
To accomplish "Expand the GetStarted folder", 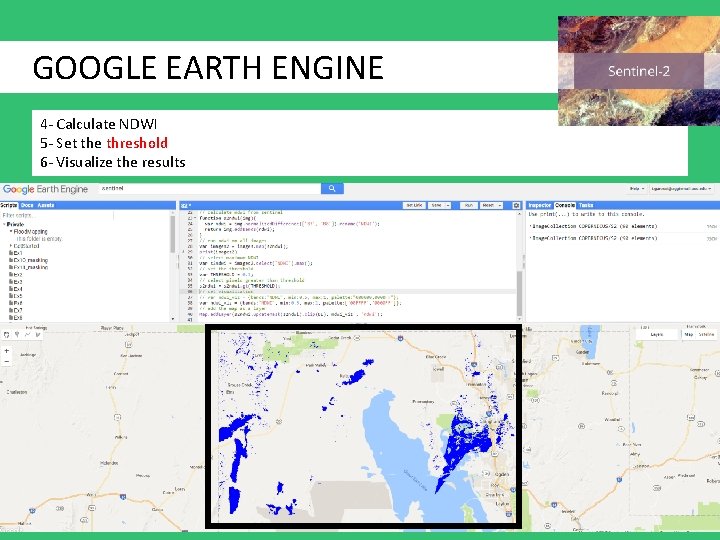I will point(11,246).
